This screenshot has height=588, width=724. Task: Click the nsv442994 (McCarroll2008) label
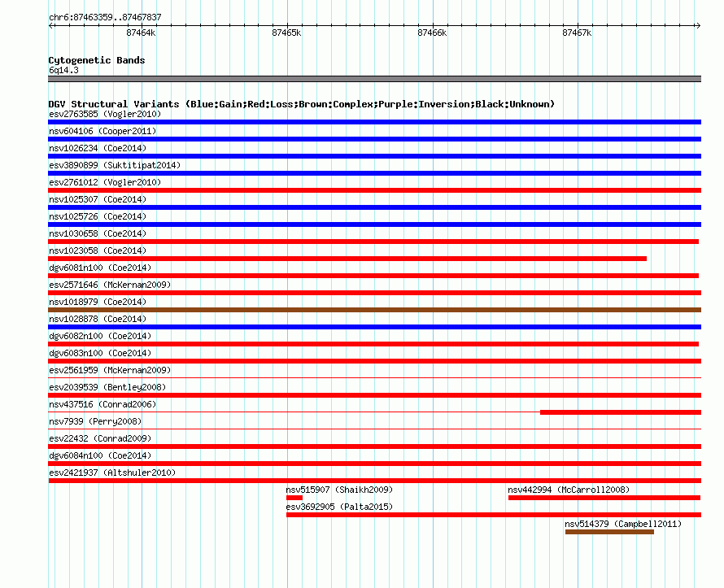(x=569, y=490)
